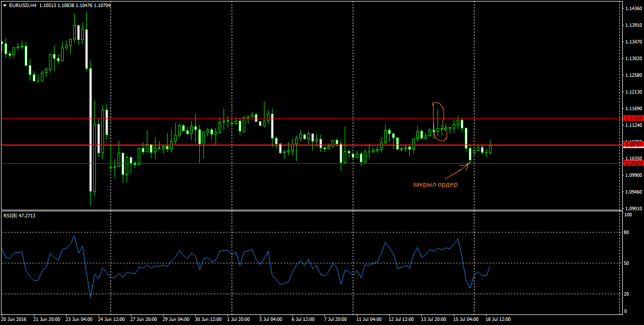Screen dimensions: 644x325
Task: Click the 1.12130 price scale value
Action: pyautogui.click(x=633, y=92)
